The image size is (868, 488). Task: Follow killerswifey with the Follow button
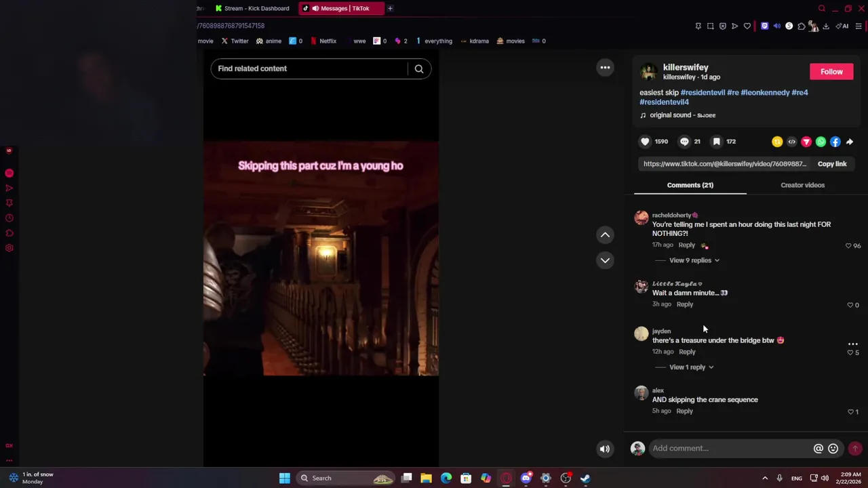click(831, 72)
